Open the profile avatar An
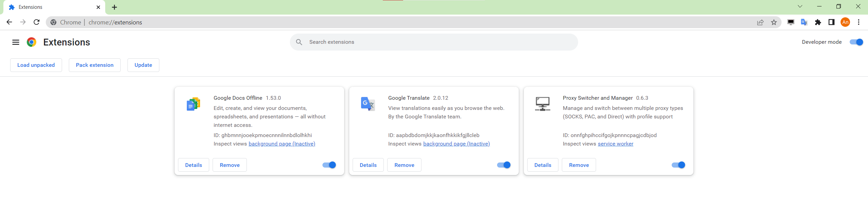This screenshot has height=211, width=868. click(x=845, y=22)
